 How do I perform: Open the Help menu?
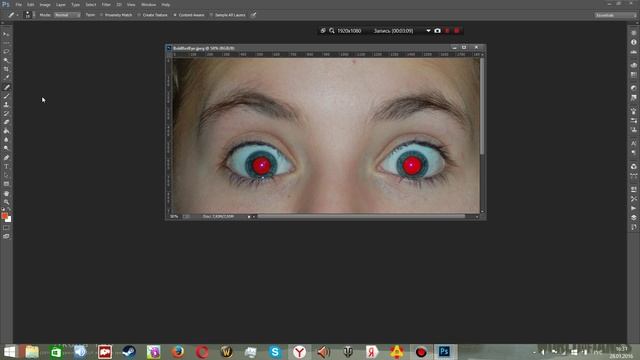(x=166, y=4)
